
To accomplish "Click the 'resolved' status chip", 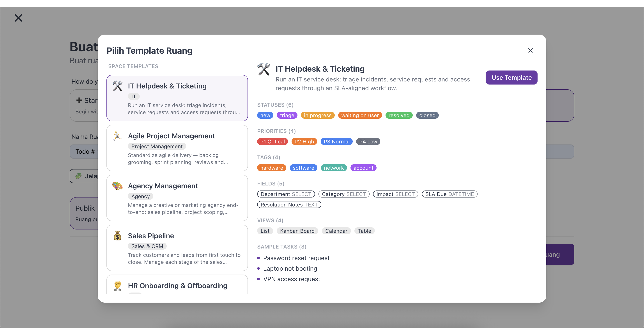I will (x=399, y=115).
